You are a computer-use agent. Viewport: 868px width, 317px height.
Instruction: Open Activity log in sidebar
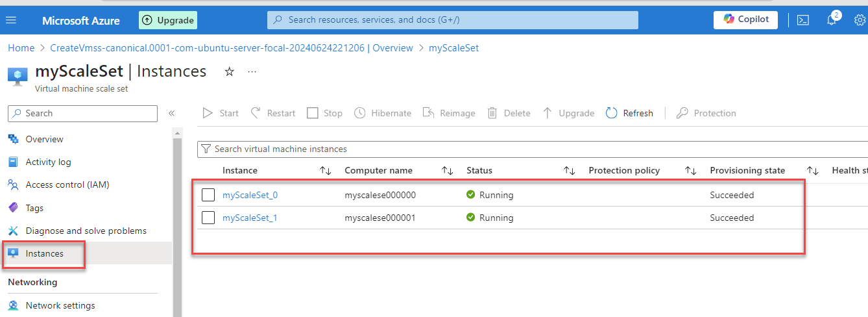coord(48,162)
